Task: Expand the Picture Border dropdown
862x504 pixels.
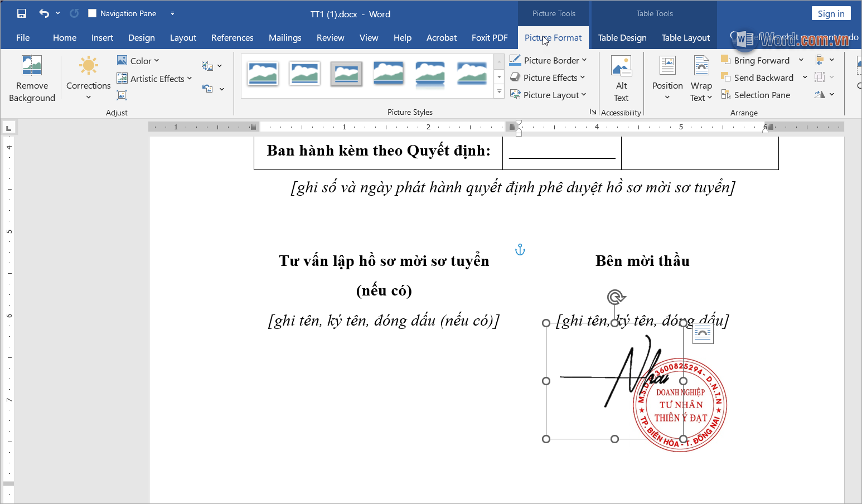Action: tap(584, 60)
